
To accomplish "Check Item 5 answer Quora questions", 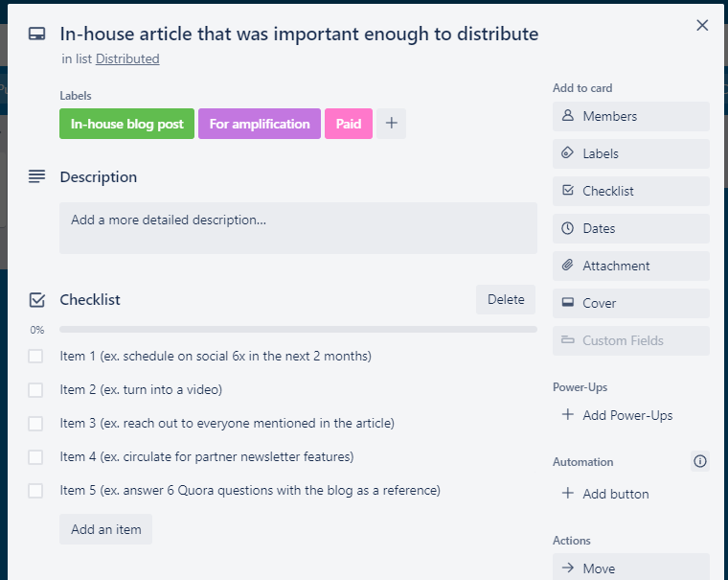I will (x=35, y=490).
